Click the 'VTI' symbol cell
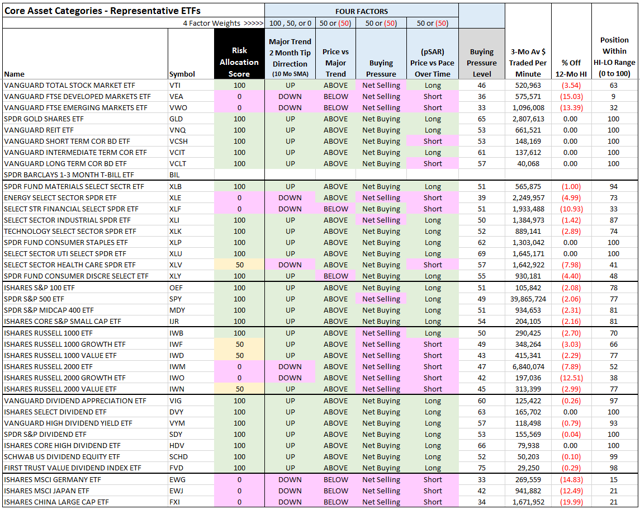Image resolution: width=640 pixels, height=509 pixels. [175, 85]
